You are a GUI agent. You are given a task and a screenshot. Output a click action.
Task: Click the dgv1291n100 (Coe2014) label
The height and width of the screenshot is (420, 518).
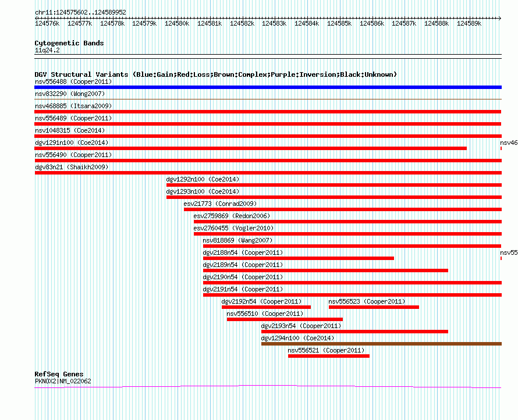(x=72, y=143)
